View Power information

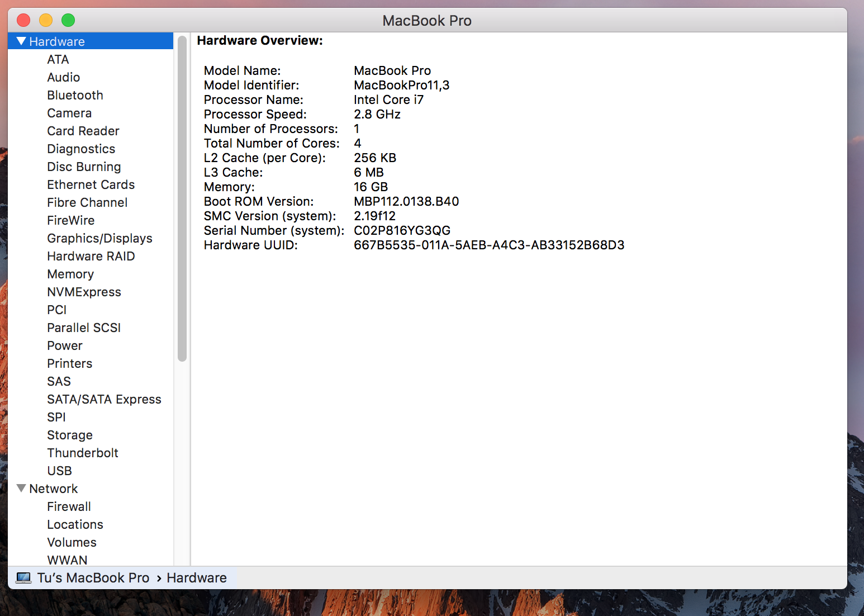(x=65, y=345)
